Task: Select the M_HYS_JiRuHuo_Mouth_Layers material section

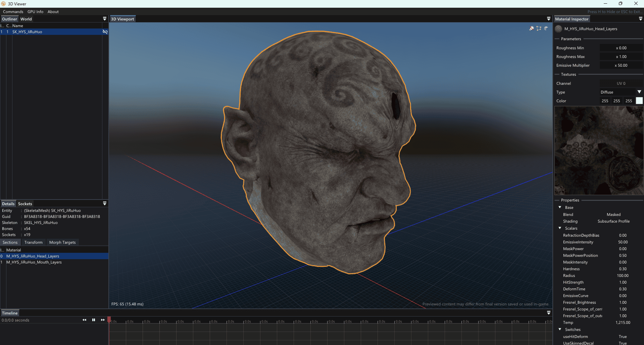Action: tap(54, 262)
